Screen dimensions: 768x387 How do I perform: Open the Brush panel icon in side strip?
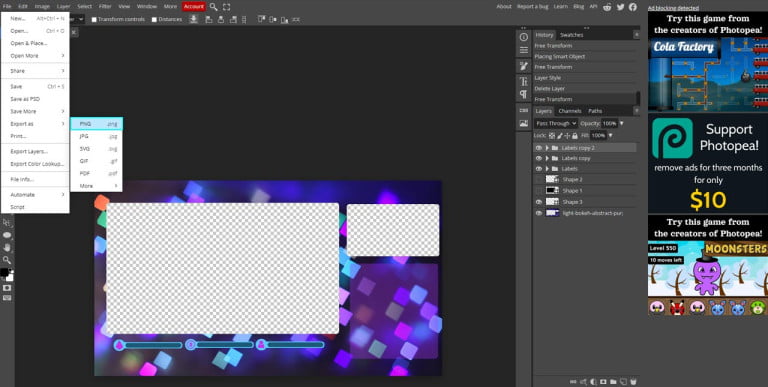[524, 66]
